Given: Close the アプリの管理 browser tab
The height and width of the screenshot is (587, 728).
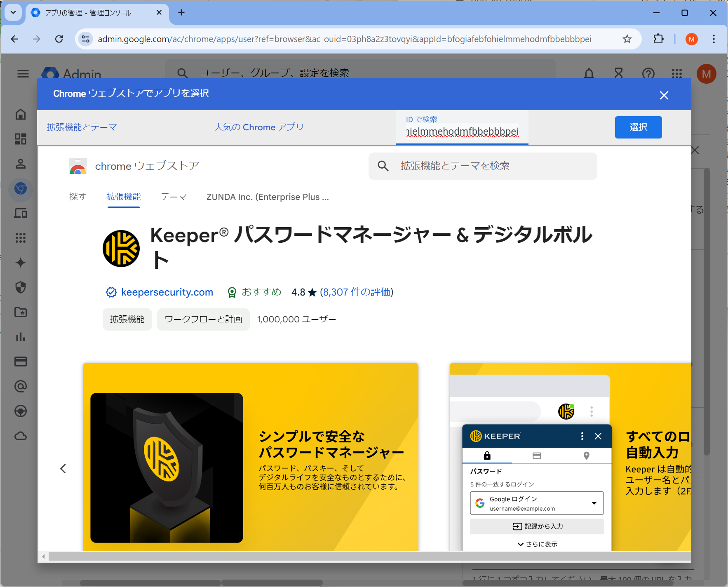Looking at the screenshot, I should (159, 13).
